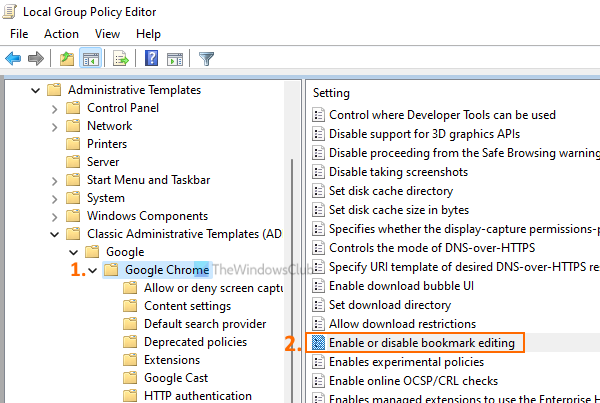The height and width of the screenshot is (403, 600).
Task: Toggle Show/Hide Console Tree button
Action: (91, 59)
